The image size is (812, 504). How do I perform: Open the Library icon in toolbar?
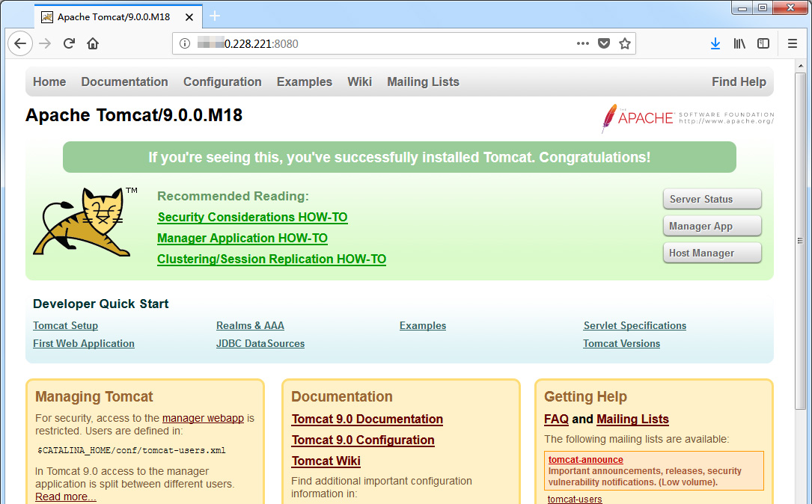[739, 43]
